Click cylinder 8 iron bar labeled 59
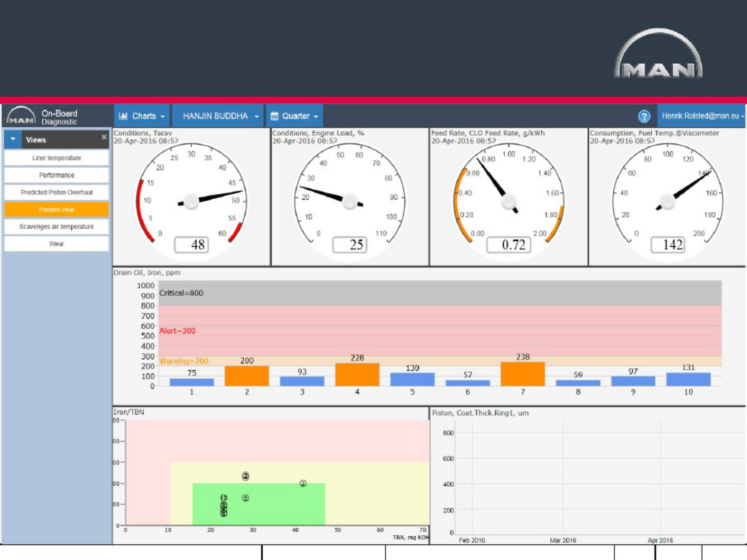The image size is (747, 560). [578, 383]
